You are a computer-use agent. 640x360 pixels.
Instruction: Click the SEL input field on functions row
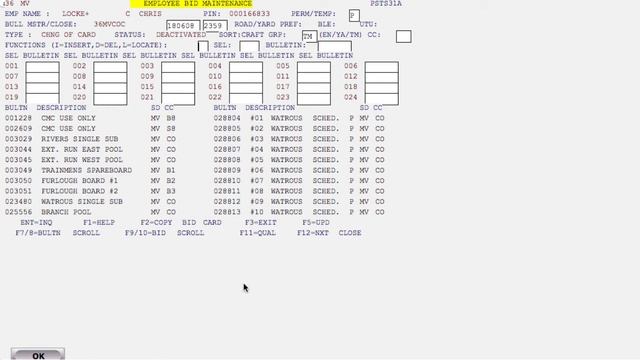click(249, 46)
